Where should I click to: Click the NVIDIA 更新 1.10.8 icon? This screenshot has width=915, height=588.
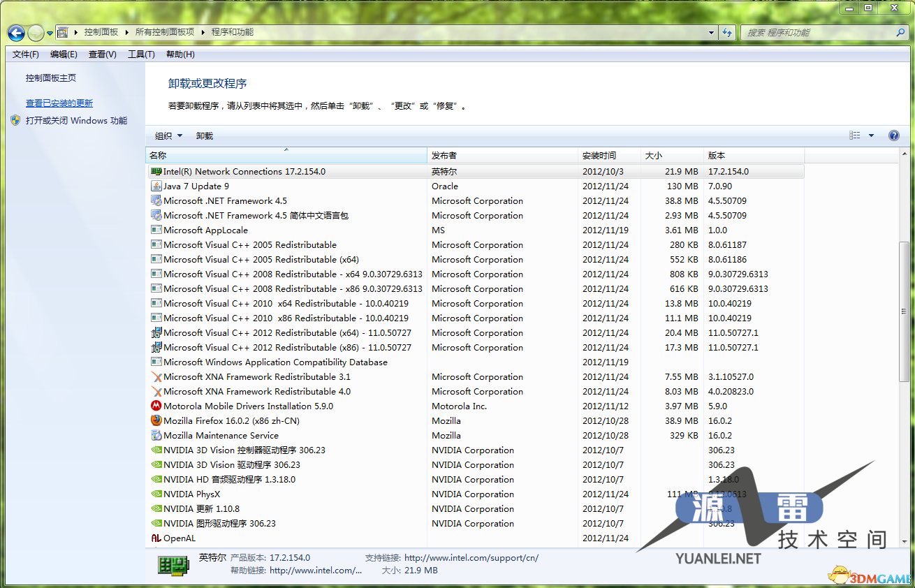[156, 509]
